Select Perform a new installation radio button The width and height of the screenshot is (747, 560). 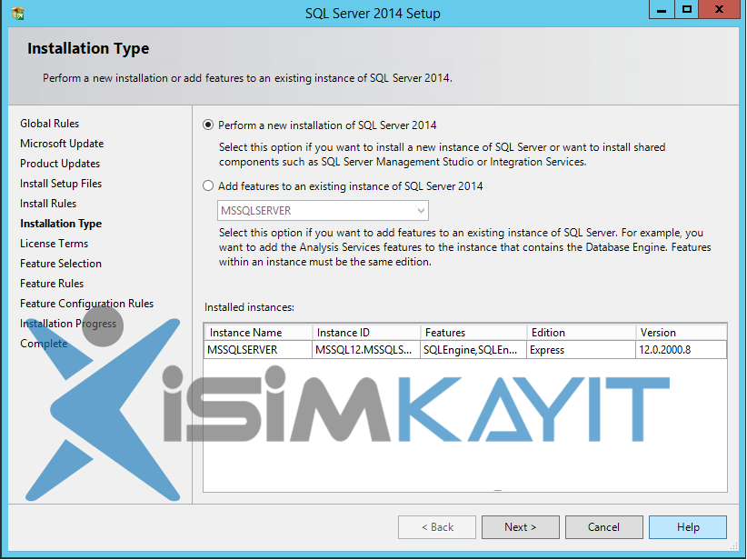click(209, 125)
